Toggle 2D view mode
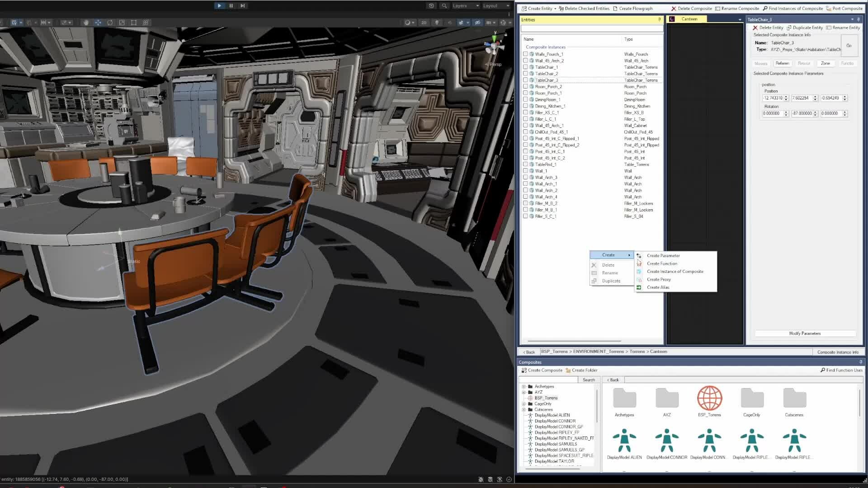 coord(424,23)
